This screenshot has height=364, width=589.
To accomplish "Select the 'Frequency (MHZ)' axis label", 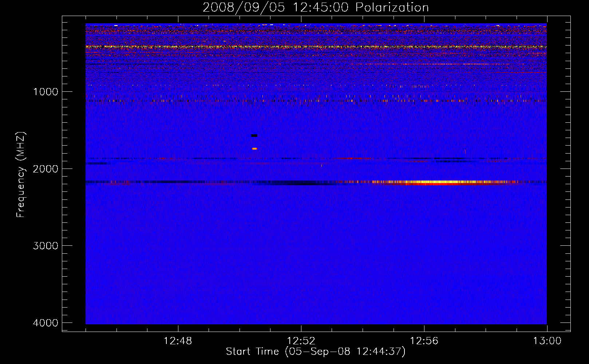I will pyautogui.click(x=21, y=175).
